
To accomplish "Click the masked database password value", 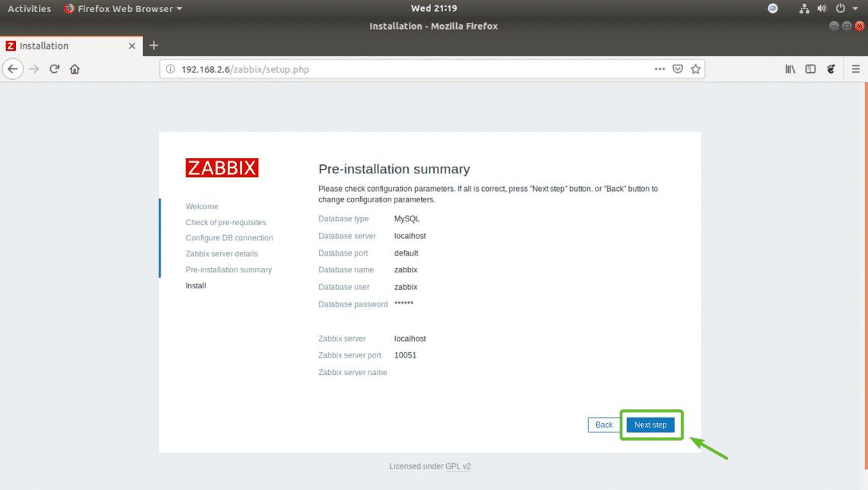I will 404,304.
